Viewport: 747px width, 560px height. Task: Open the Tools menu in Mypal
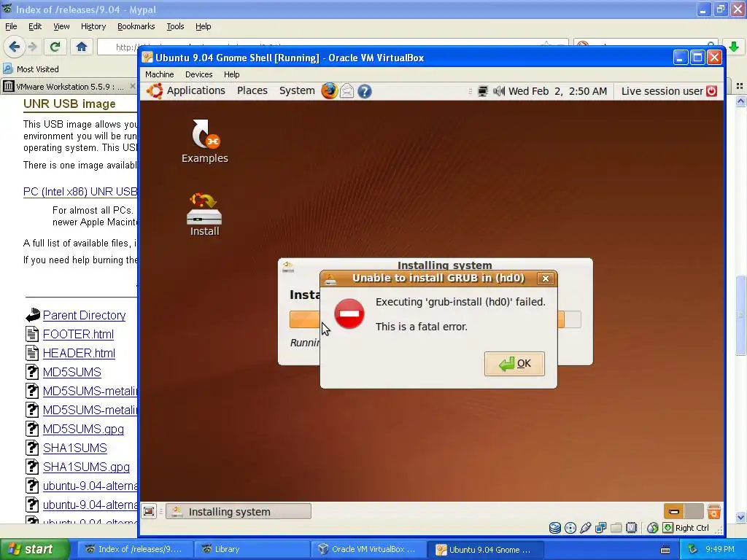pos(175,27)
